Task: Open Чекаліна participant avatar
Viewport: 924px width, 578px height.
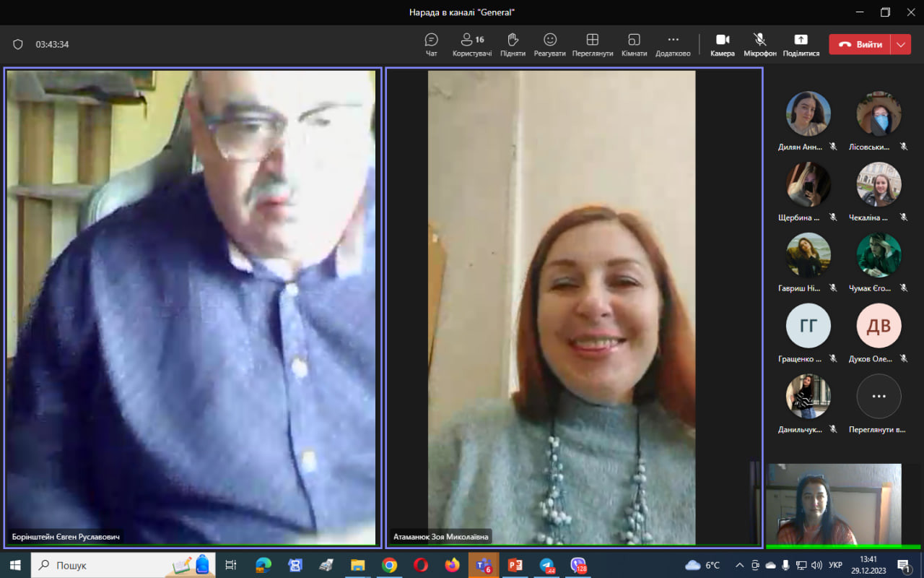Action: 879,184
